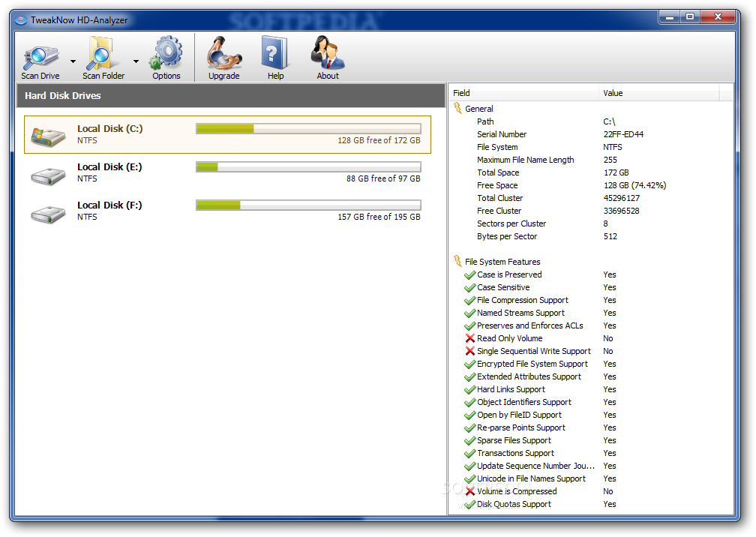Click the text 157 GB free of 195 GB
The image size is (756, 537).
pyautogui.click(x=379, y=217)
